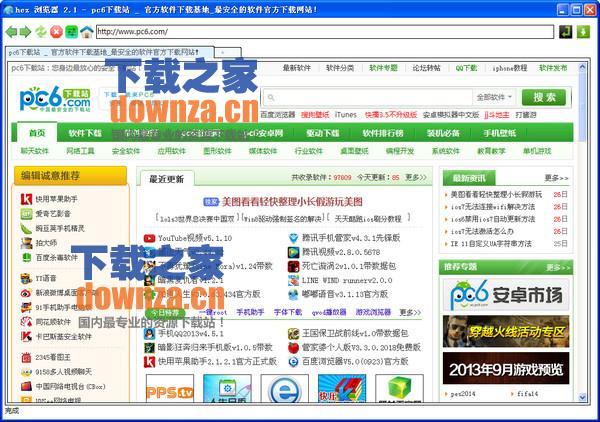Open the 美图看看轻快整理小长假游玩美图 headline

pos(292,202)
